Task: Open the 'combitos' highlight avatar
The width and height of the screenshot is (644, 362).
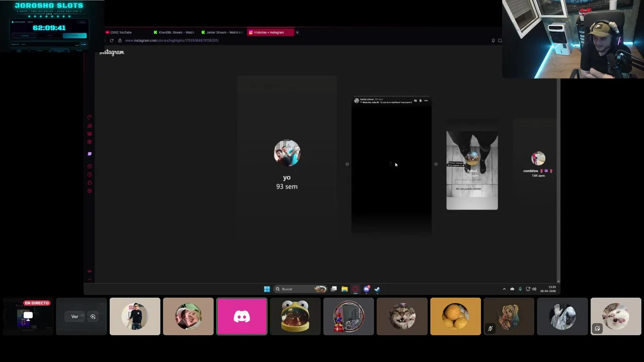Action: click(x=538, y=158)
